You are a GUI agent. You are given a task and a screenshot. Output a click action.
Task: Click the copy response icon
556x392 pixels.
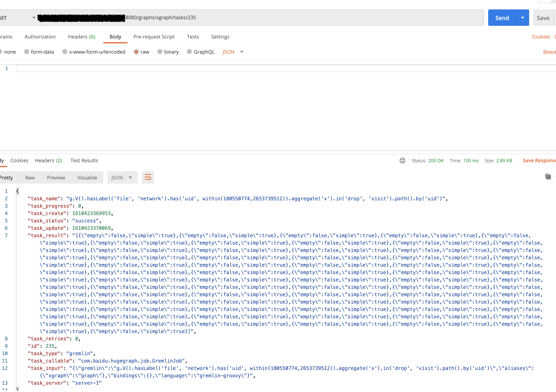pos(548,177)
